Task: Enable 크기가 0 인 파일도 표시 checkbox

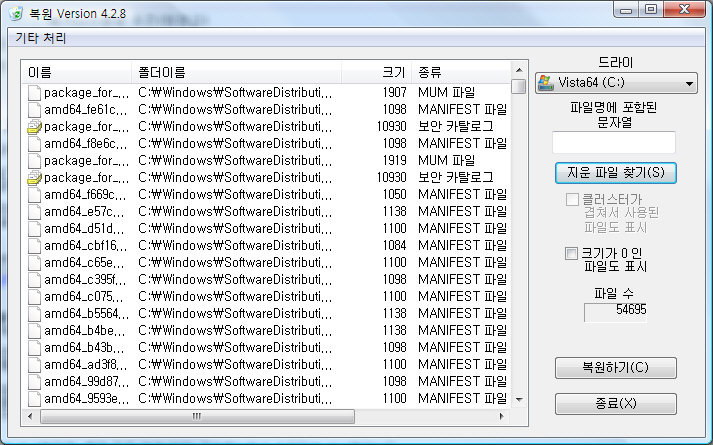Action: click(x=571, y=253)
